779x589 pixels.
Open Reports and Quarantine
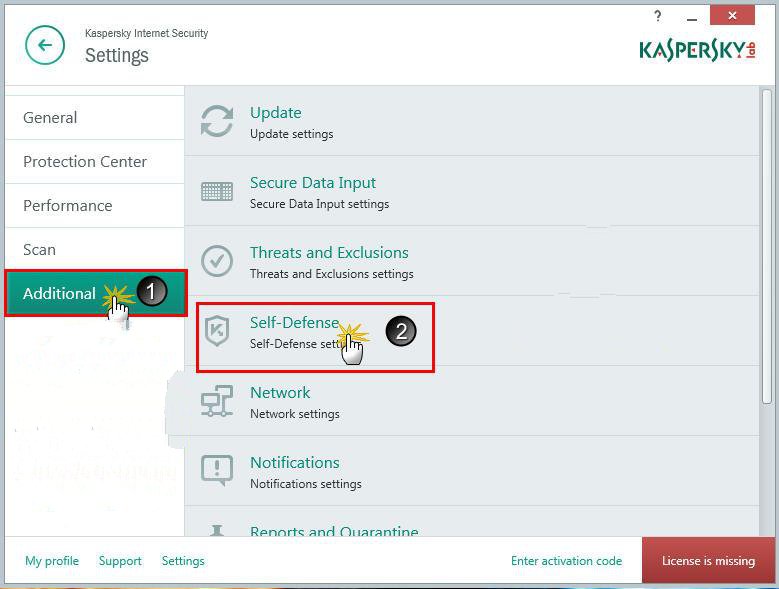334,530
